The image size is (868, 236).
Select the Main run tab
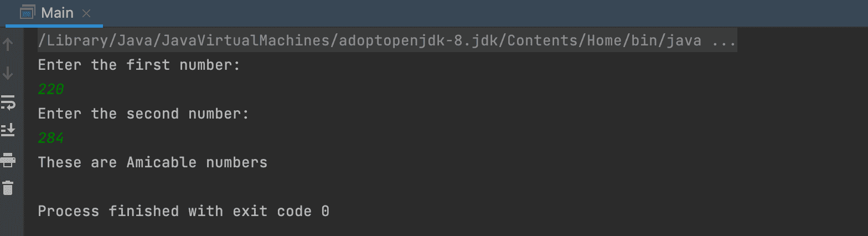57,13
